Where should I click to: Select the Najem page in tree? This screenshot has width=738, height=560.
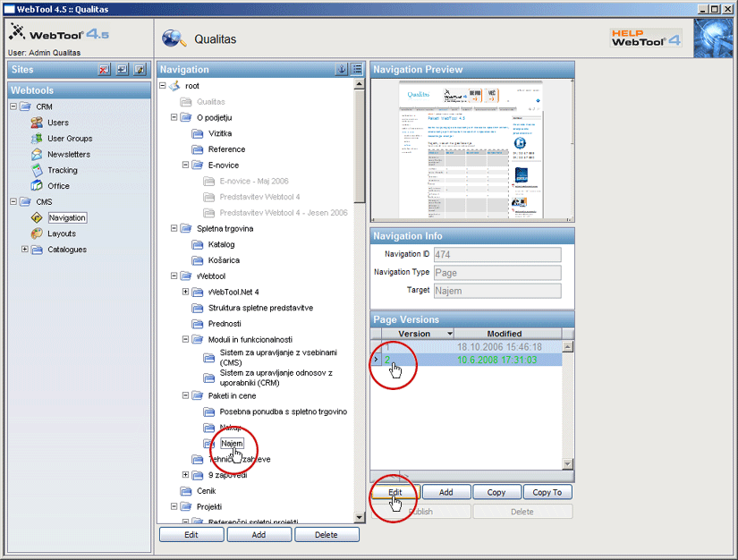(232, 443)
